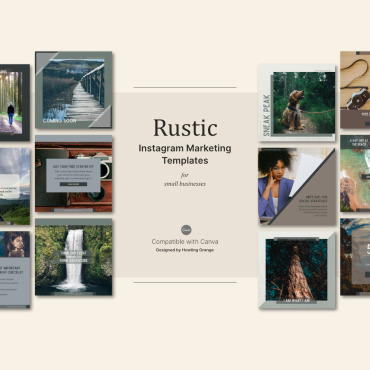Click 'Compatible with Canva' text

[185, 242]
